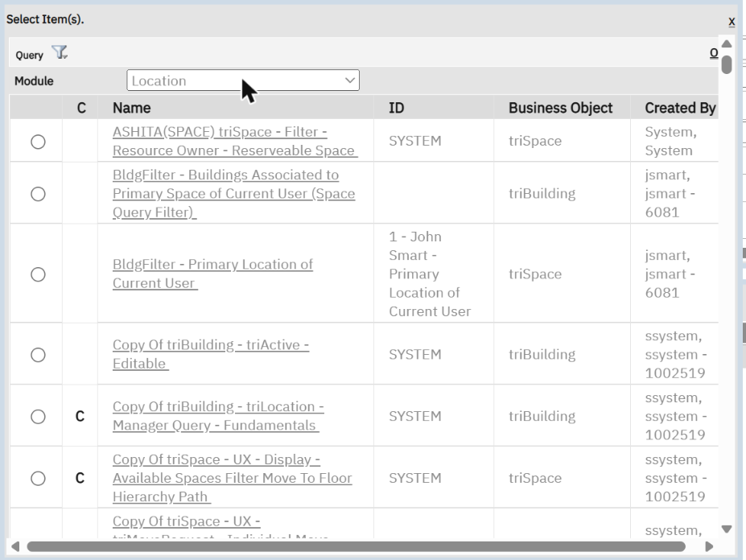
Task: Open the Query filter funnel icon
Action: pos(60,52)
